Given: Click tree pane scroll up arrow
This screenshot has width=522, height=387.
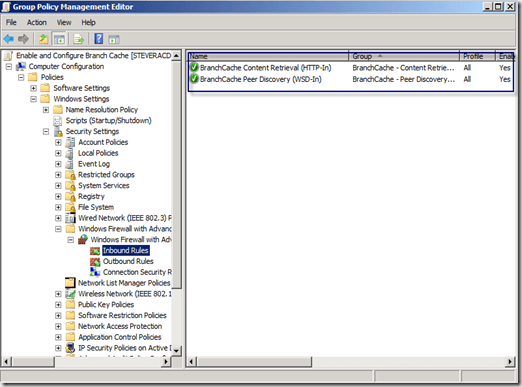Looking at the screenshot, I should [177, 55].
